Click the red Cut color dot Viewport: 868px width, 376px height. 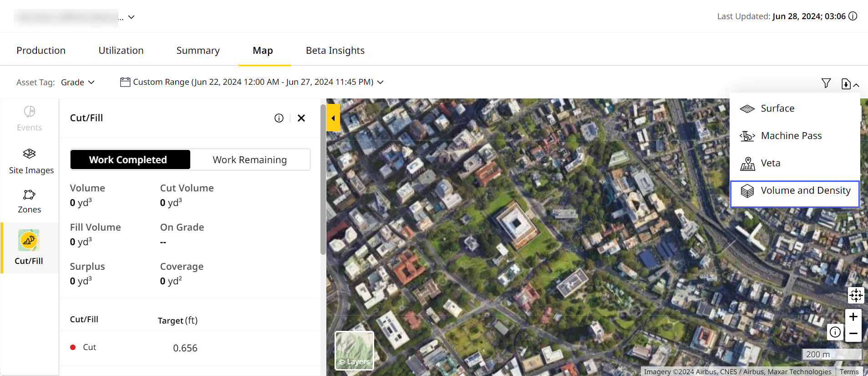pos(73,347)
